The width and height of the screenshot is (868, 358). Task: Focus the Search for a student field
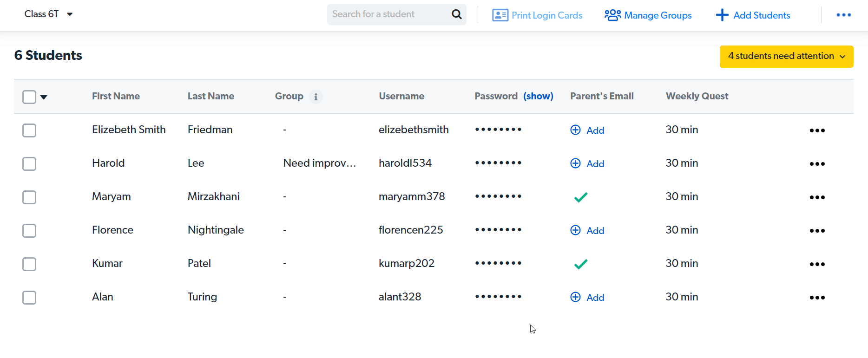[388, 14]
